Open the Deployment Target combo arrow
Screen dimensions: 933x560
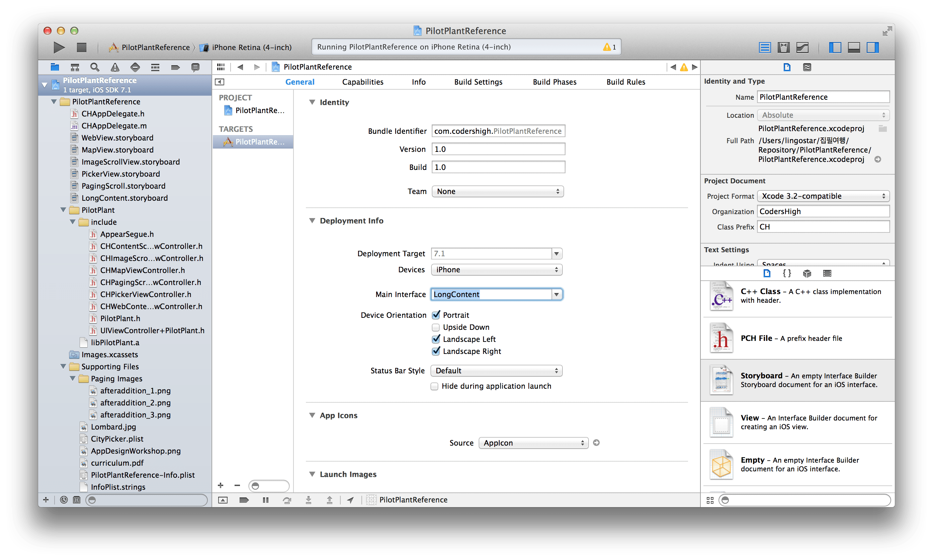point(556,254)
